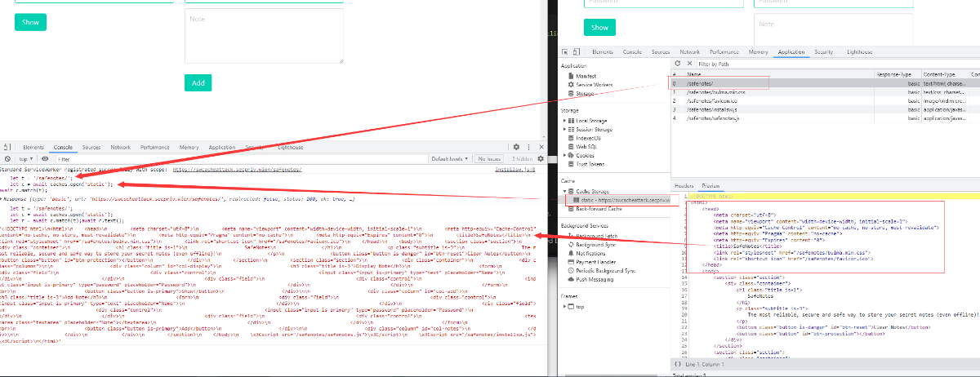This screenshot has height=377, width=980.
Task: Open Application tab in left DevTools
Action: [222, 147]
